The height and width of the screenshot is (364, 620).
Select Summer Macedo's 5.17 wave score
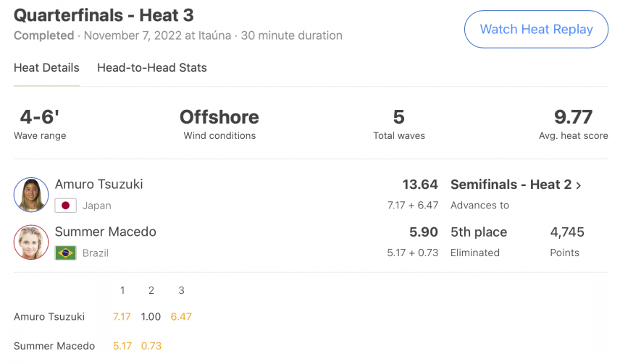pyautogui.click(x=122, y=346)
